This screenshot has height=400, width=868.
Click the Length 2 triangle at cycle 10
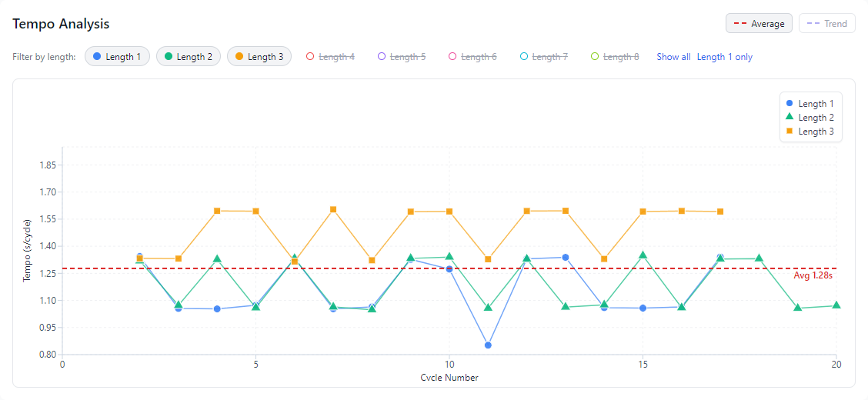[449, 257]
